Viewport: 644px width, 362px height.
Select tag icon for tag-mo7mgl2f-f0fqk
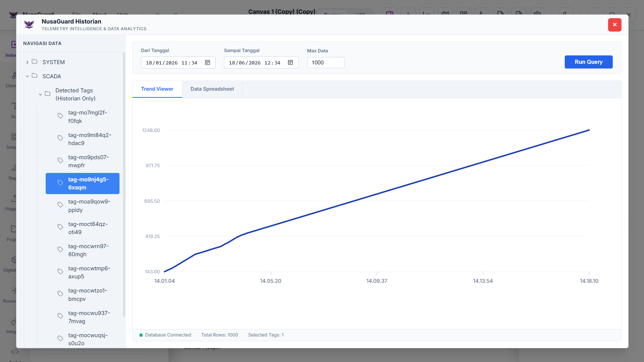[60, 116]
